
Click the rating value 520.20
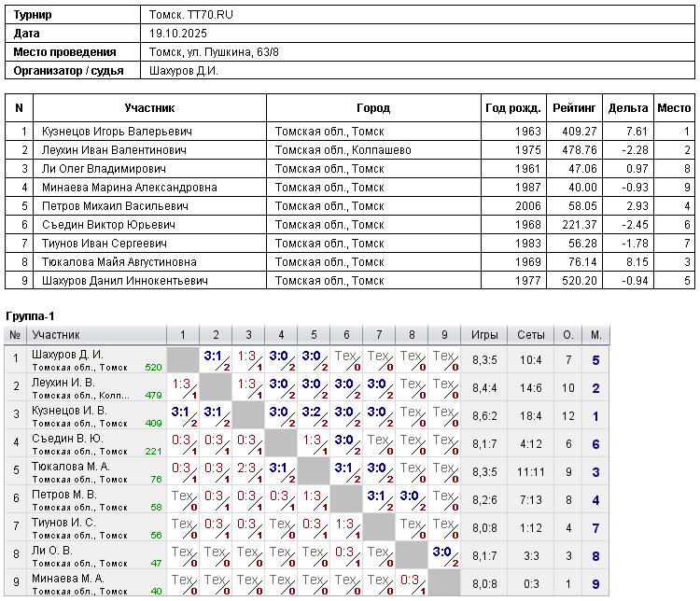[x=578, y=281]
